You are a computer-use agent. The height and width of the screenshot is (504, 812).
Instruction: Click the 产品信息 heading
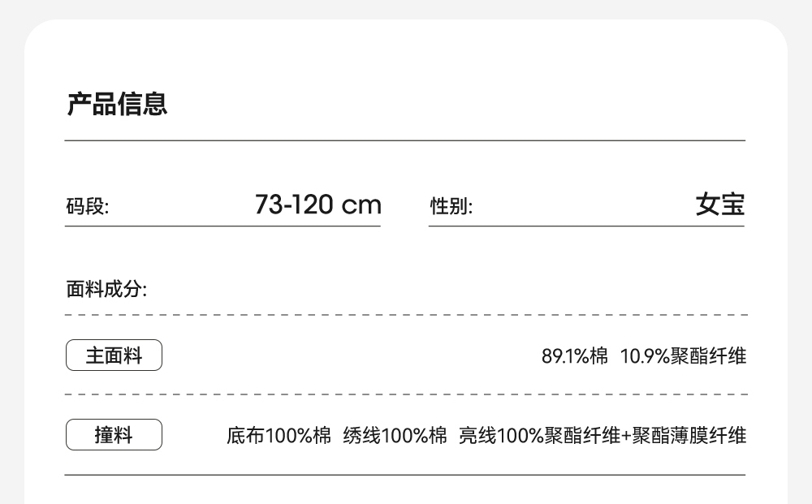tap(117, 105)
